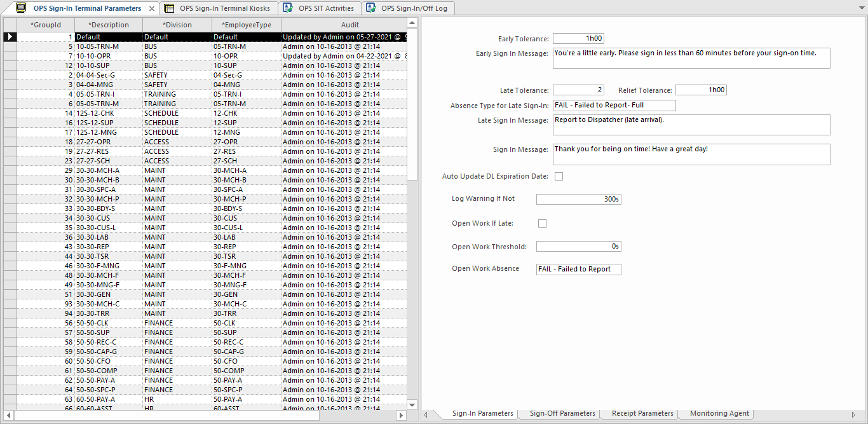Enable Auto Update DL Expiration Date
This screenshot has height=424, width=868.
click(559, 176)
